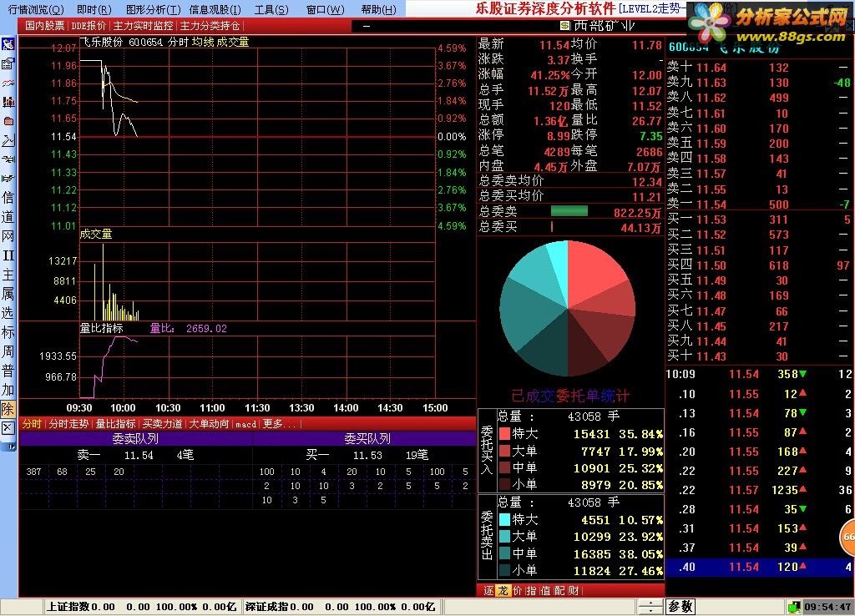
Task: Click the green 总委卖 volume bar
Action: 569,211
